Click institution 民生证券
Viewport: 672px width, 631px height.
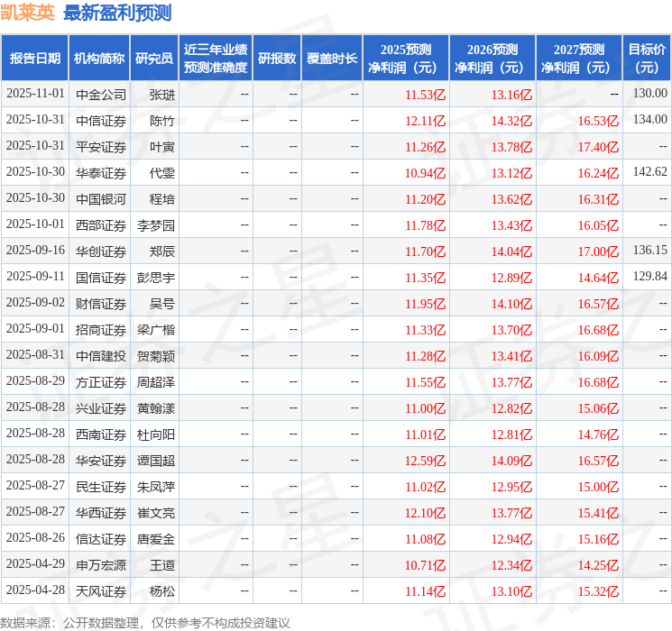coord(101,486)
